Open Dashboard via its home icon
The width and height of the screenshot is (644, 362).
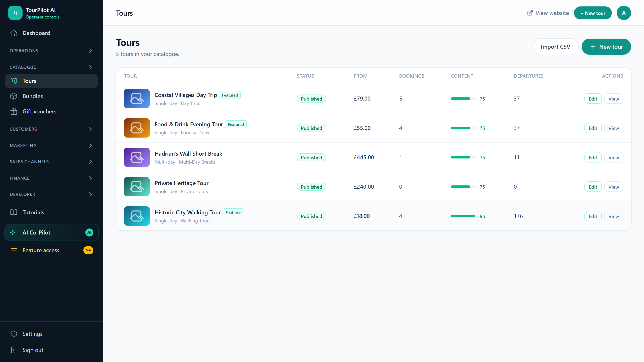click(x=14, y=33)
